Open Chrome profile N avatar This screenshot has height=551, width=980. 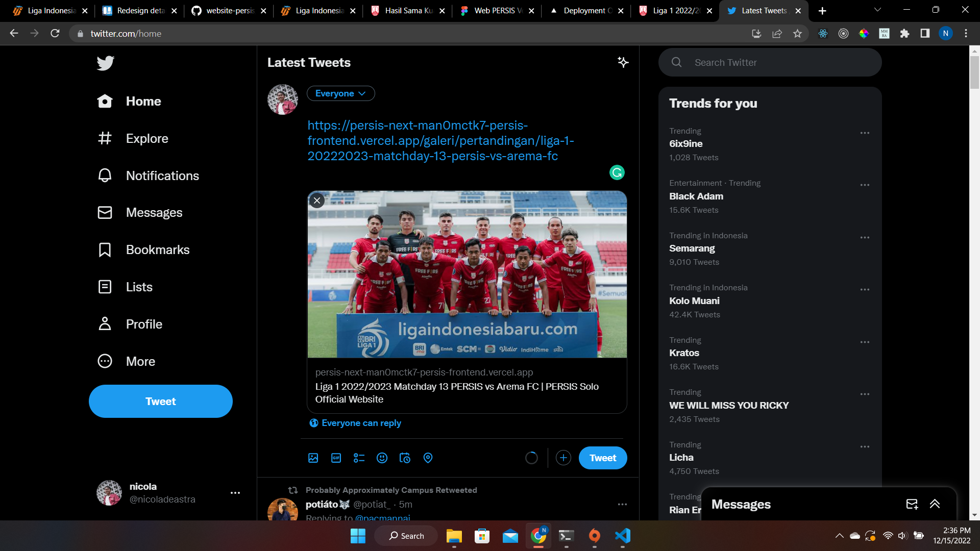[x=945, y=34]
